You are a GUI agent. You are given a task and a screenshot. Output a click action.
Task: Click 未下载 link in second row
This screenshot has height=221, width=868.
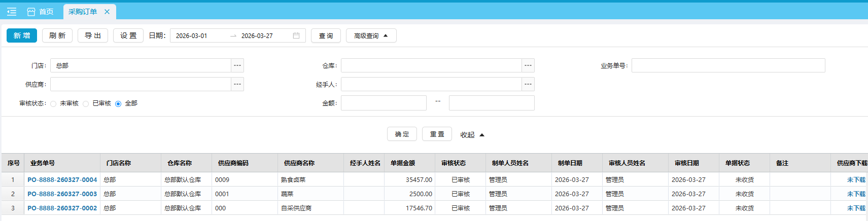(856, 194)
